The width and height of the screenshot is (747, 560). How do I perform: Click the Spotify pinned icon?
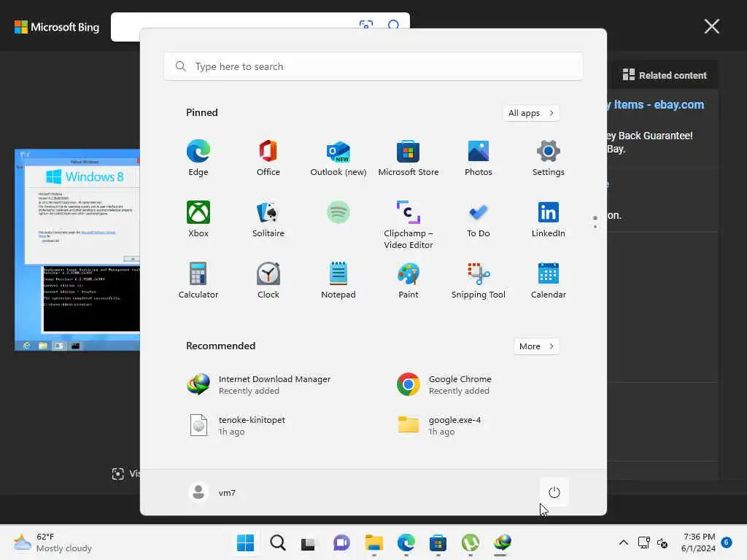(x=338, y=212)
